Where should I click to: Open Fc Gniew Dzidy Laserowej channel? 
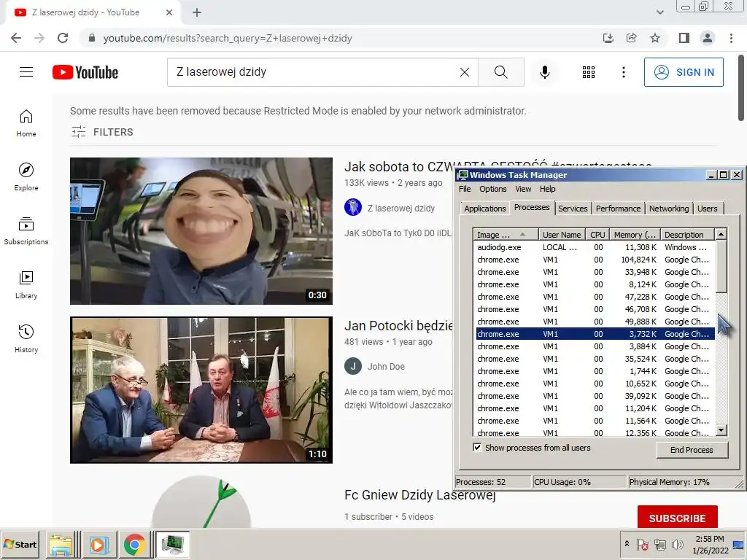click(x=419, y=495)
